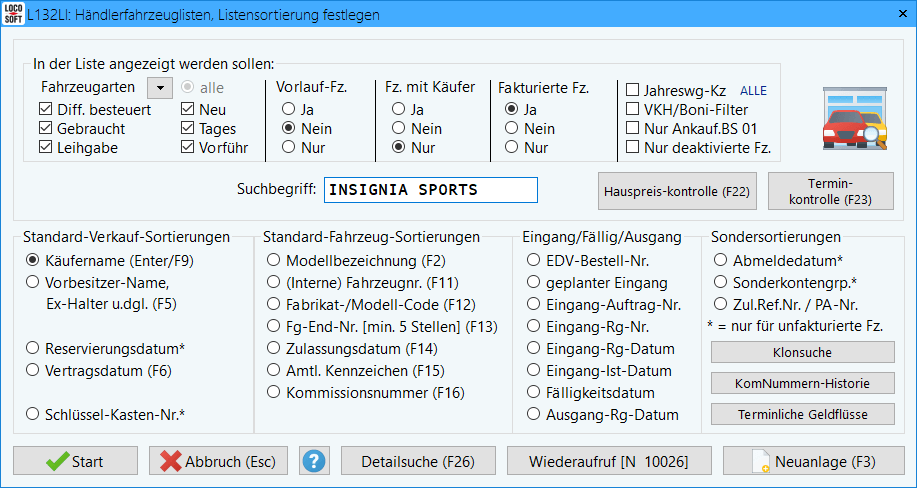Click Start button with green checkmark

(x=75, y=461)
